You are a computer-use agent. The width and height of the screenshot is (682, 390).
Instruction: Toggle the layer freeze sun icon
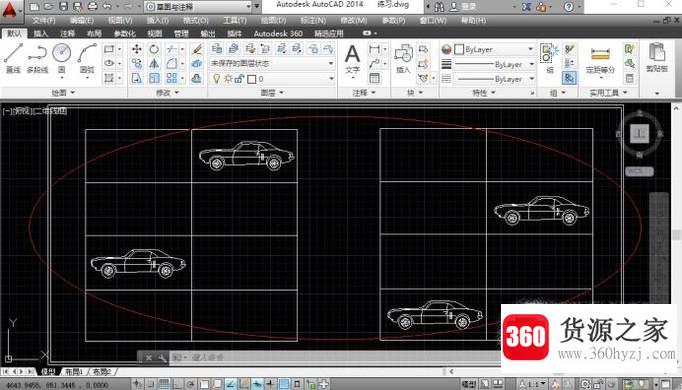(x=228, y=79)
